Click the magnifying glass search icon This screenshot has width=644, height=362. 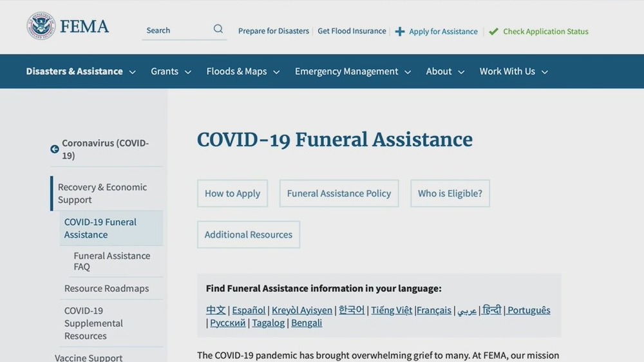218,29
